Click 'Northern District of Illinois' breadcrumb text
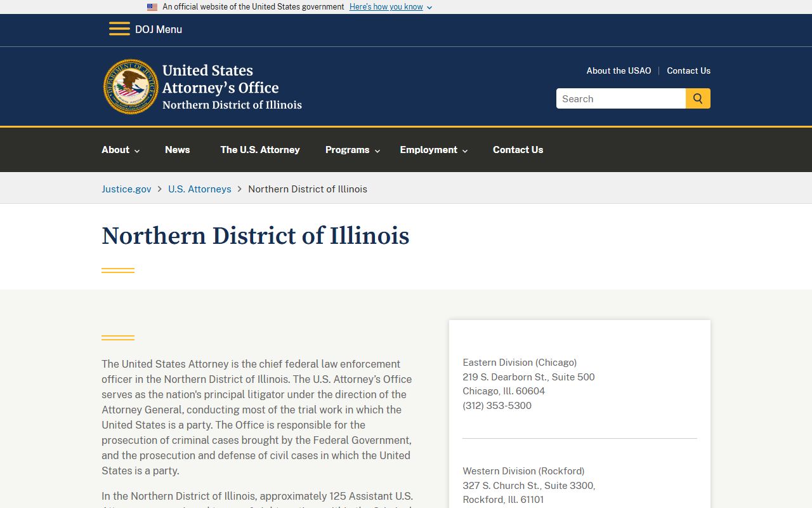The height and width of the screenshot is (508, 812). click(308, 189)
